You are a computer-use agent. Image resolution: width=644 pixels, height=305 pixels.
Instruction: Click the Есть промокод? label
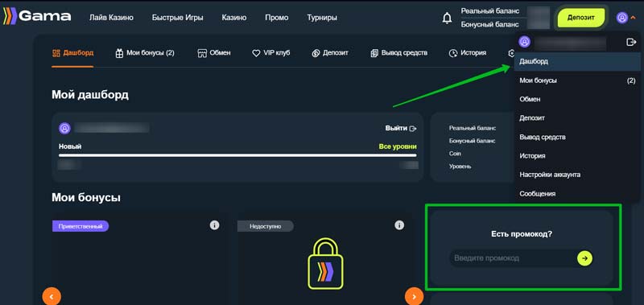pyautogui.click(x=522, y=234)
